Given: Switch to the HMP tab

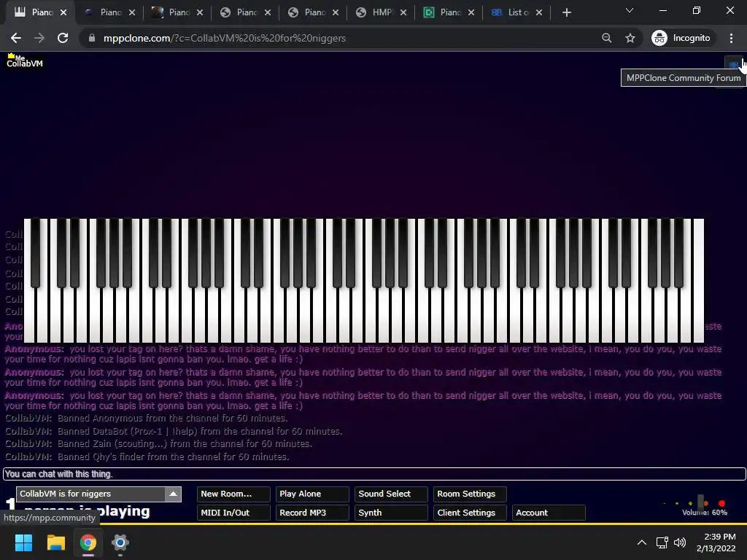Looking at the screenshot, I should (x=381, y=12).
